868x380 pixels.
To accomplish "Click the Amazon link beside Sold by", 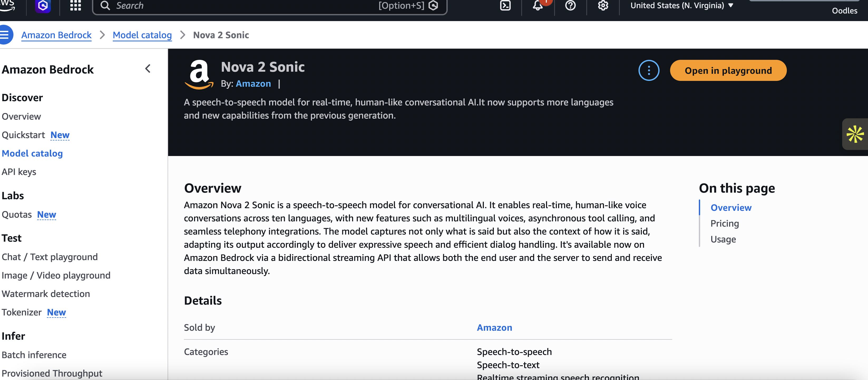I will click(494, 328).
